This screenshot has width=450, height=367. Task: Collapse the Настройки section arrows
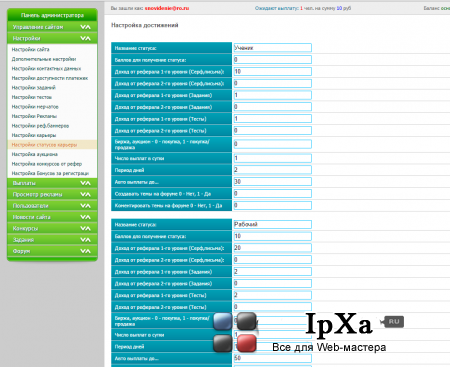[85, 38]
